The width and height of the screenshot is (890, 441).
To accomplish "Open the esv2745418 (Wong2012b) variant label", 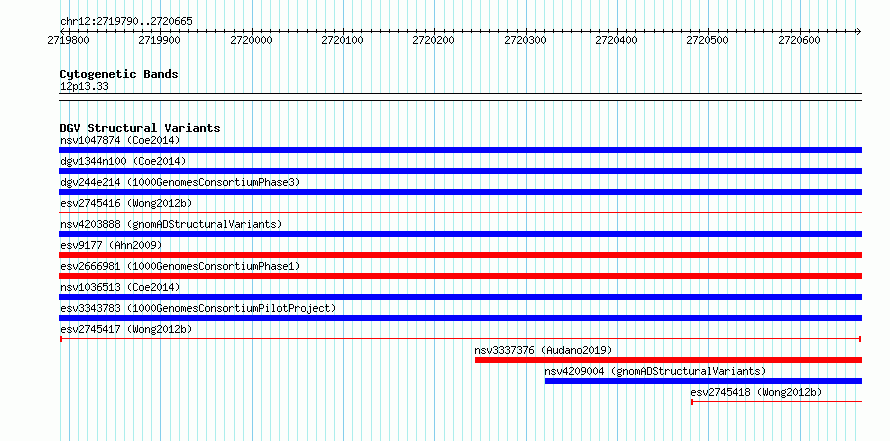I will pyautogui.click(x=756, y=392).
